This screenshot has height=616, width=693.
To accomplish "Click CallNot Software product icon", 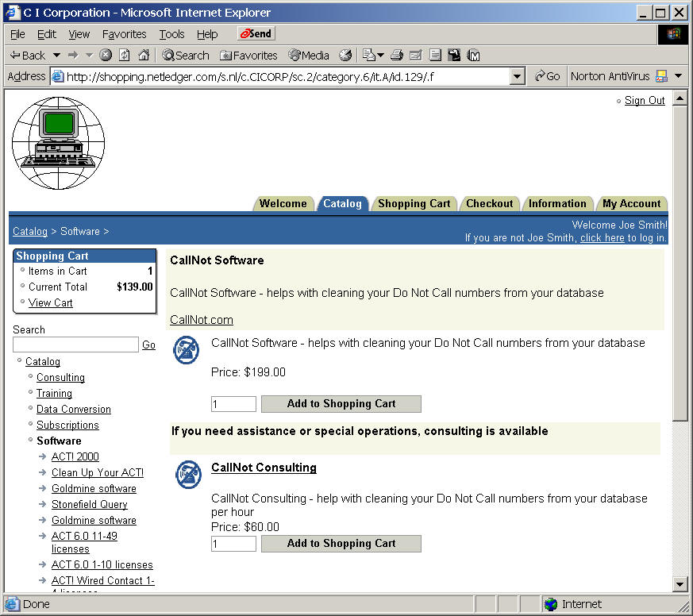I will pos(186,350).
